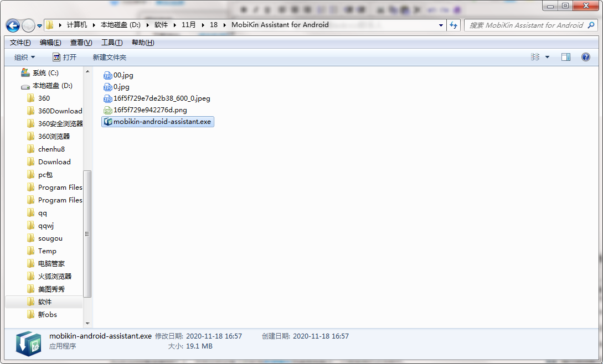
Task: Expand the arrow after 计算机 in breadcrumb
Action: tap(94, 25)
